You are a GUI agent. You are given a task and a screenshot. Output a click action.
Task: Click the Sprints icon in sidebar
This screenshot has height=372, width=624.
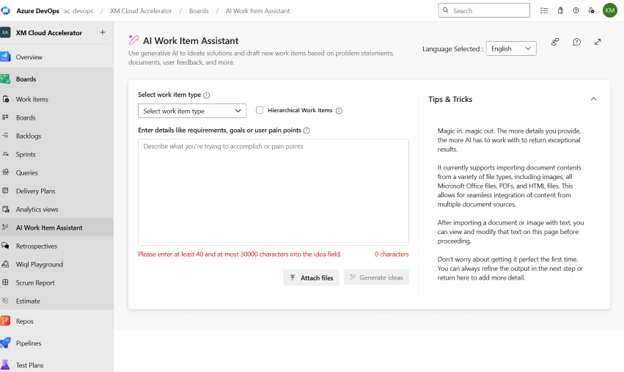(x=6, y=154)
